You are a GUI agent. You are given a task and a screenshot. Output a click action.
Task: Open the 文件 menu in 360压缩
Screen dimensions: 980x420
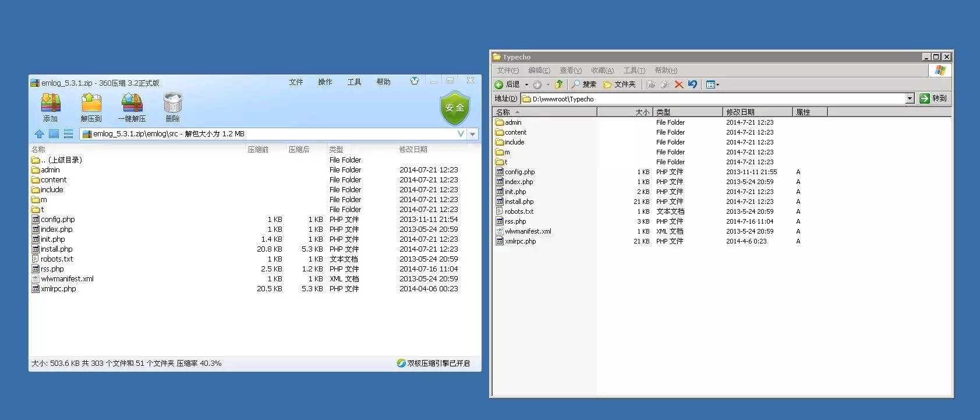point(296,82)
